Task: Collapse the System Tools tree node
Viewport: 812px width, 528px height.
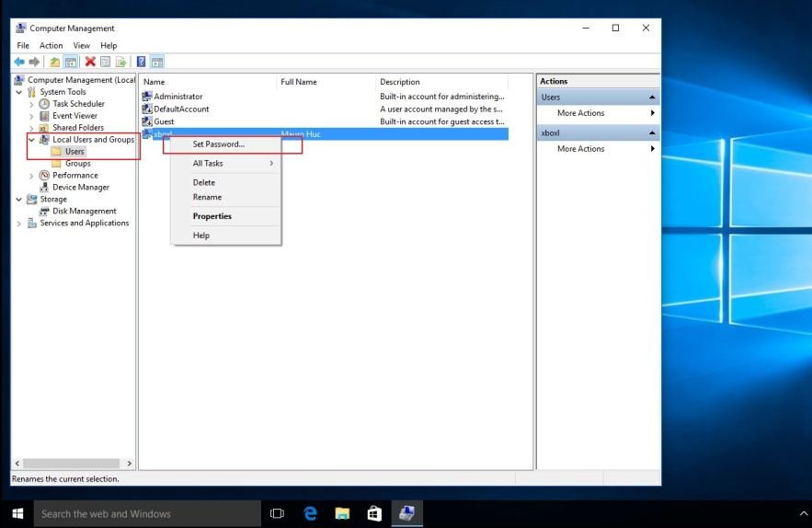Action: tap(20, 92)
